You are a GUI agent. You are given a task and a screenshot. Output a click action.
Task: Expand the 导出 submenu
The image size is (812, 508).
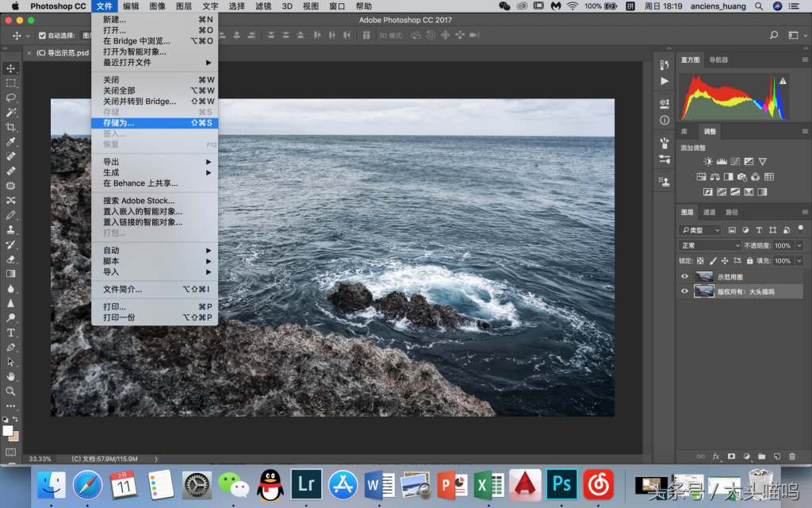[155, 162]
